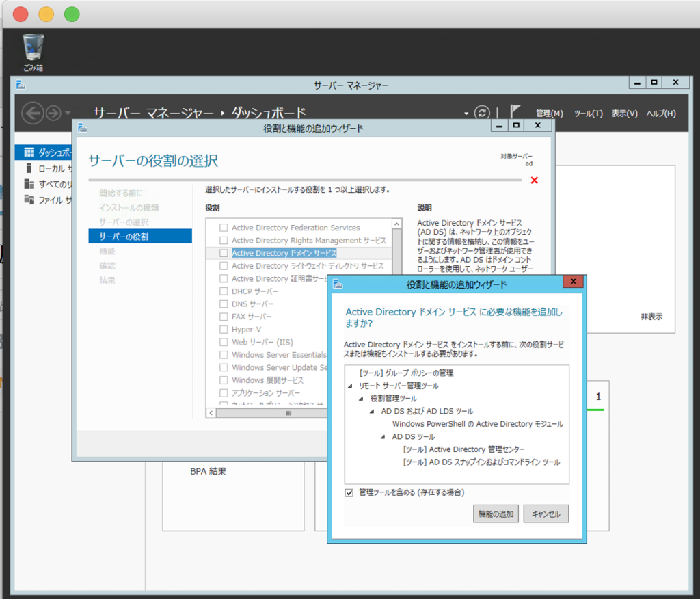Select インストールの種類 wizard step

click(x=129, y=208)
